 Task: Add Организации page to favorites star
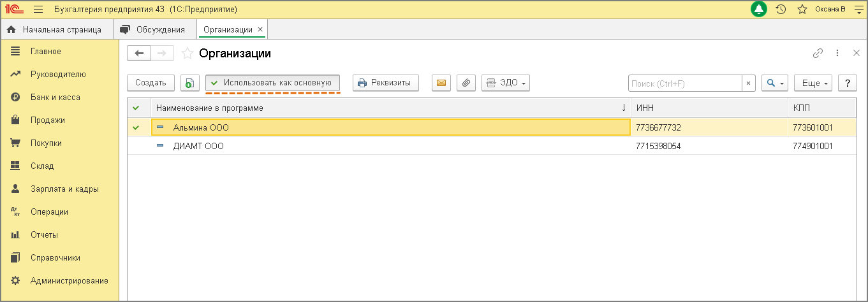[x=187, y=54]
